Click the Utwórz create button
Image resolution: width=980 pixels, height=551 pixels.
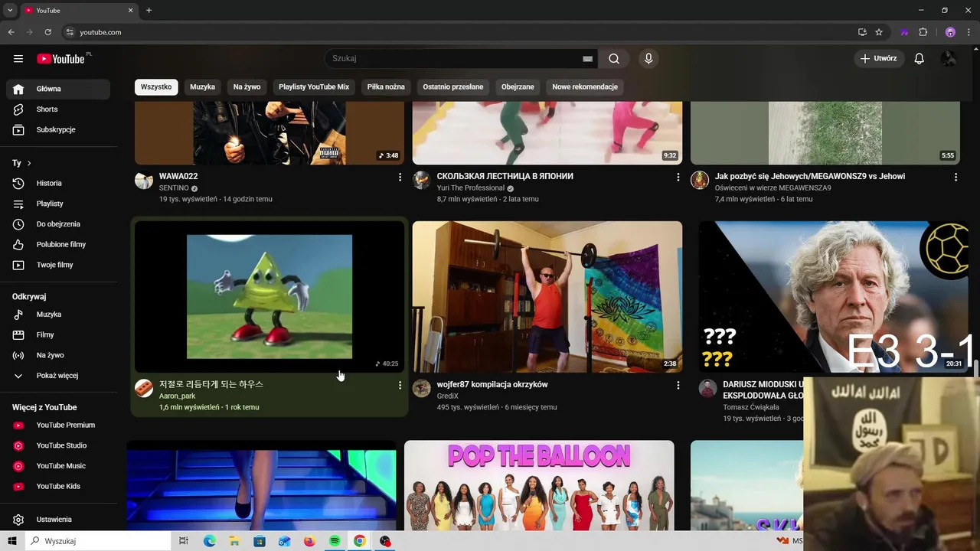point(878,59)
